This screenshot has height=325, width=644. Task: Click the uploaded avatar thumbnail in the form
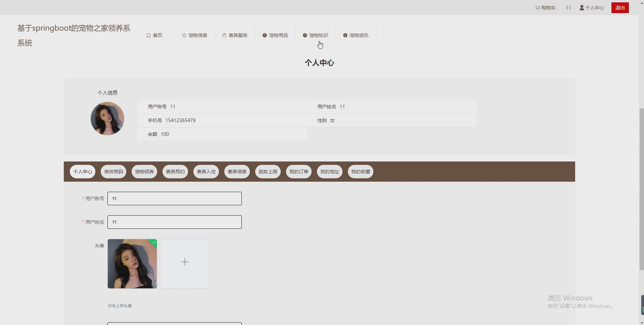(x=132, y=264)
